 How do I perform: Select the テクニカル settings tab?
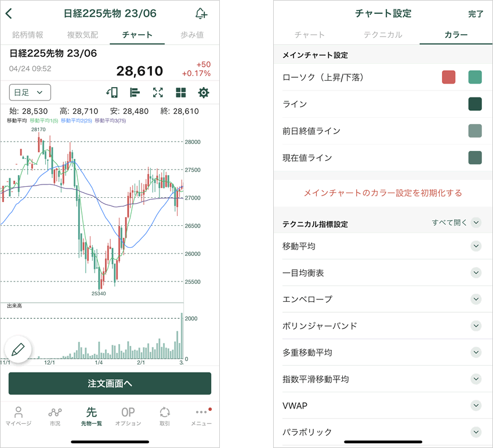pyautogui.click(x=383, y=35)
